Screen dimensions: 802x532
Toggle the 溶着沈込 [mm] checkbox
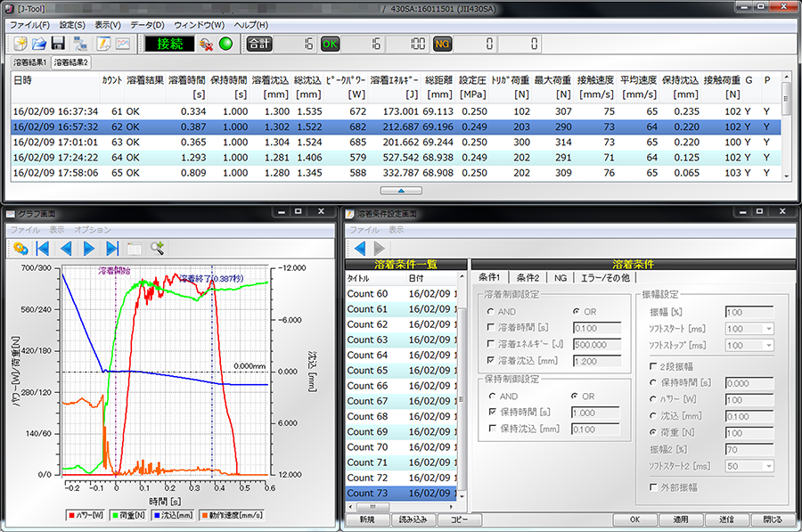[x=490, y=360]
